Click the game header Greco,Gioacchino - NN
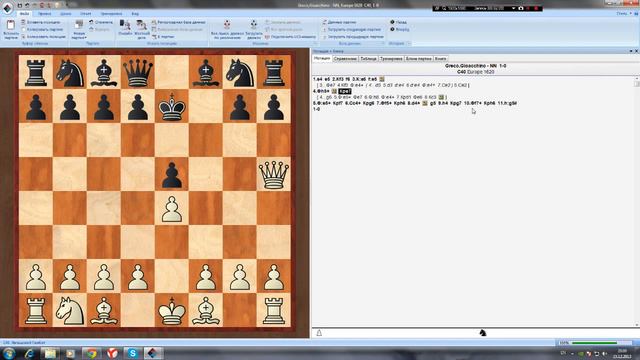The height and width of the screenshot is (360, 640). (476, 66)
